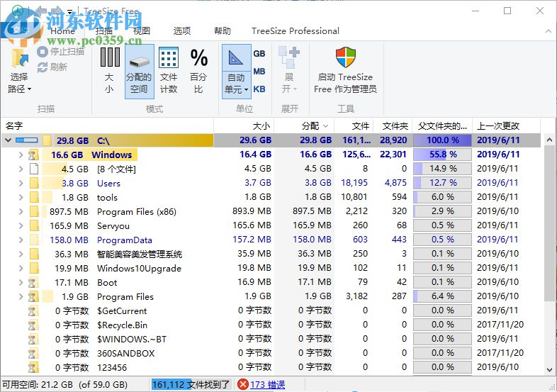Expand the [8 个文件] node

21,169
